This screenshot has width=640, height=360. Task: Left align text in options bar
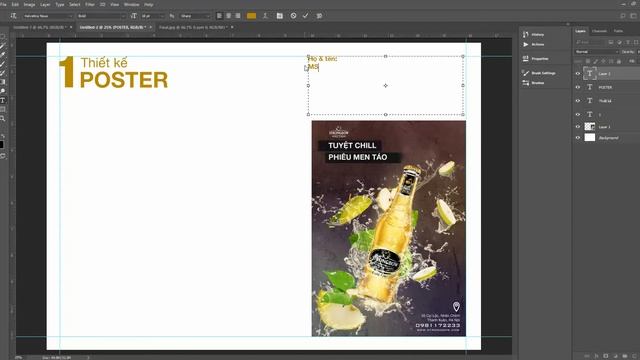pyautogui.click(x=220, y=16)
